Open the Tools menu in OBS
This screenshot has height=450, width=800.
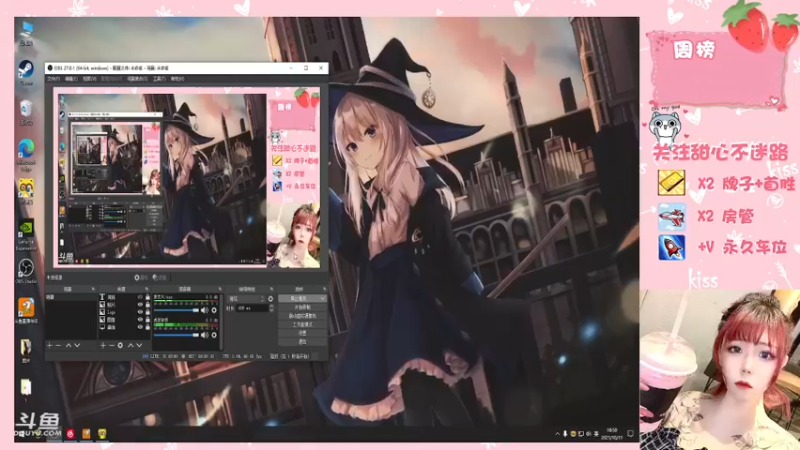click(159, 79)
